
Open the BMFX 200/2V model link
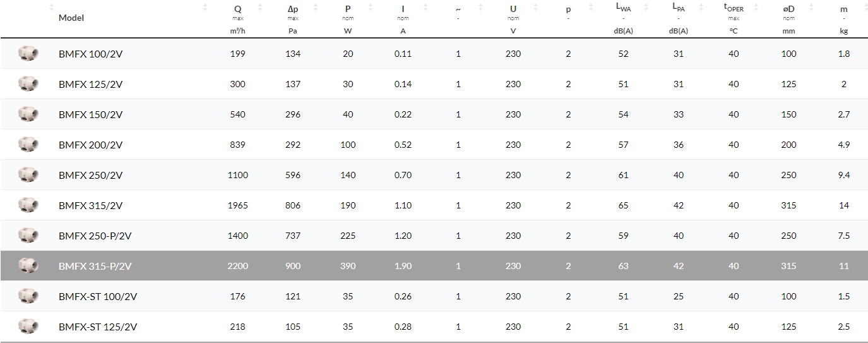90,145
